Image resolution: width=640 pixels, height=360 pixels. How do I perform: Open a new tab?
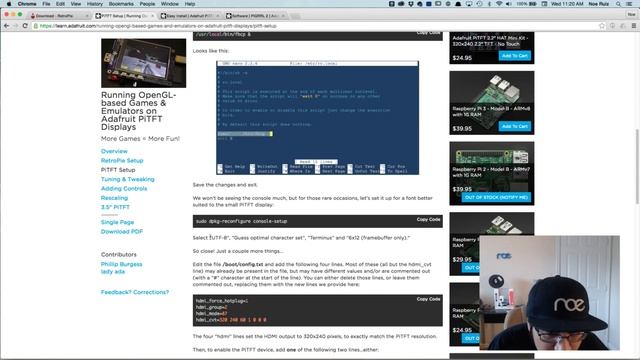coord(295,16)
